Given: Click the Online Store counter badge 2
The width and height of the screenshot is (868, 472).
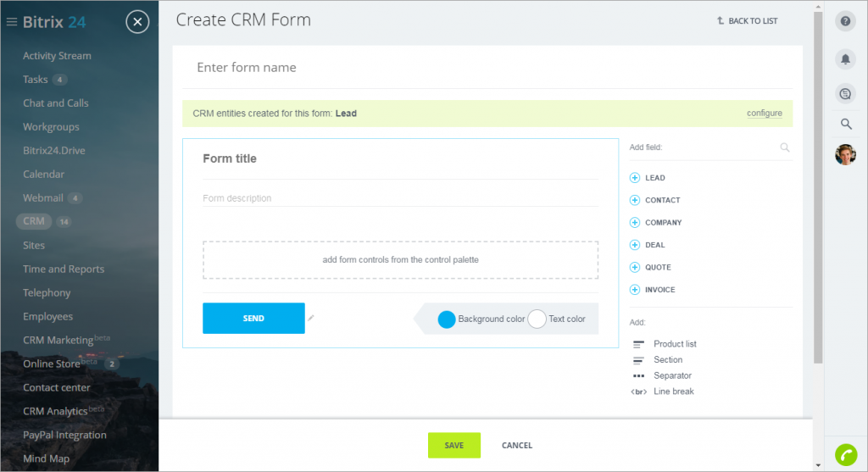Looking at the screenshot, I should (112, 364).
